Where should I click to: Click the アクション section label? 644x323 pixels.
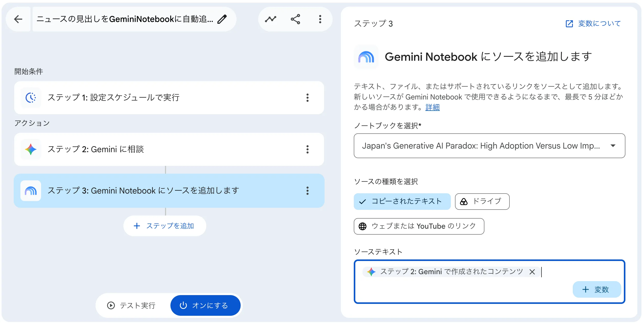point(32,123)
